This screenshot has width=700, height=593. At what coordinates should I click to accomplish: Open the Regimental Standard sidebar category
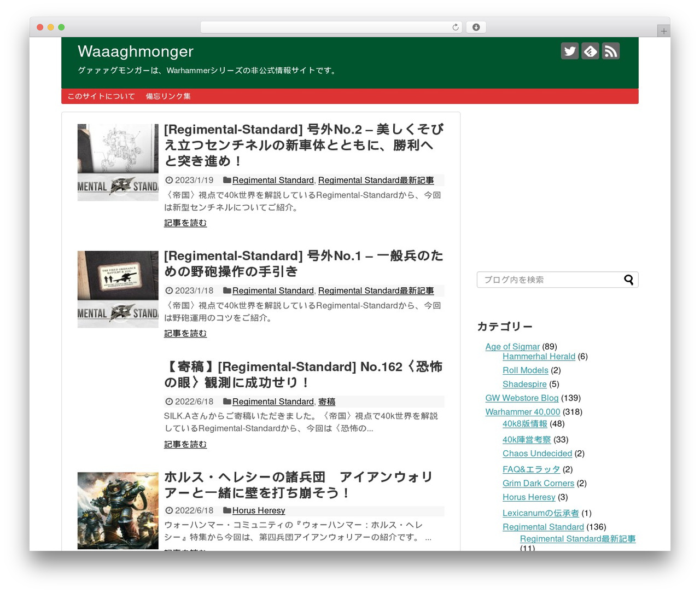[x=543, y=527]
